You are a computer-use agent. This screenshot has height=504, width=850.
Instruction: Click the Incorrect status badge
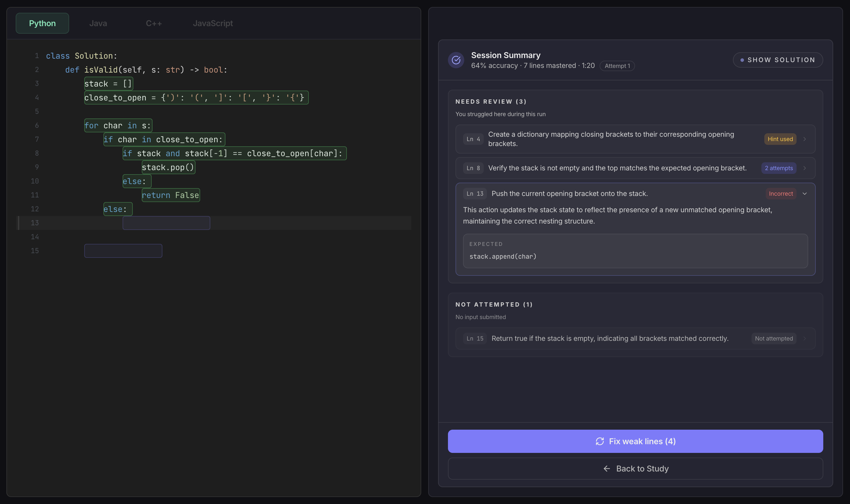(781, 194)
